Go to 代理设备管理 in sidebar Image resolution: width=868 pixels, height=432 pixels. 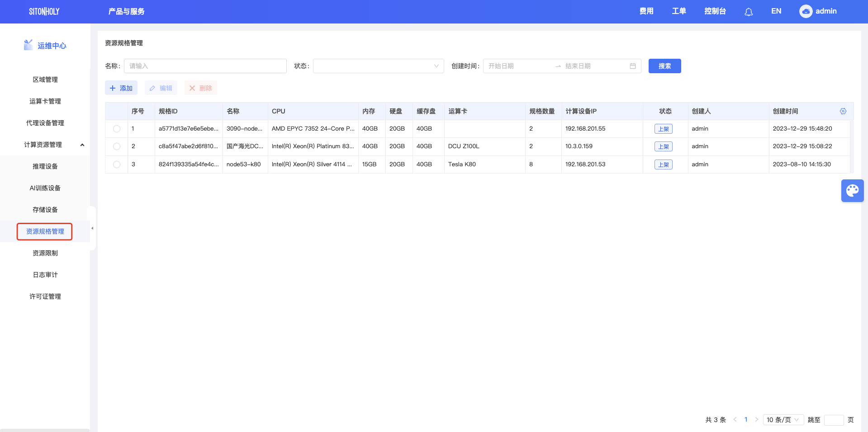[x=45, y=123]
